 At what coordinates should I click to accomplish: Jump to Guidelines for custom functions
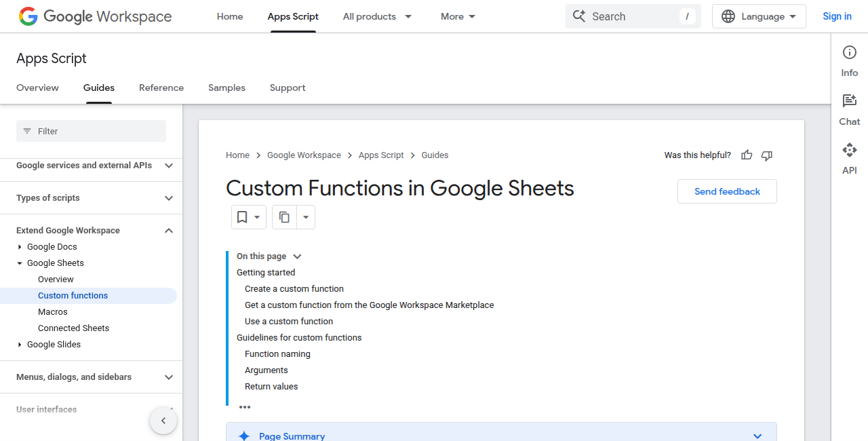click(299, 338)
